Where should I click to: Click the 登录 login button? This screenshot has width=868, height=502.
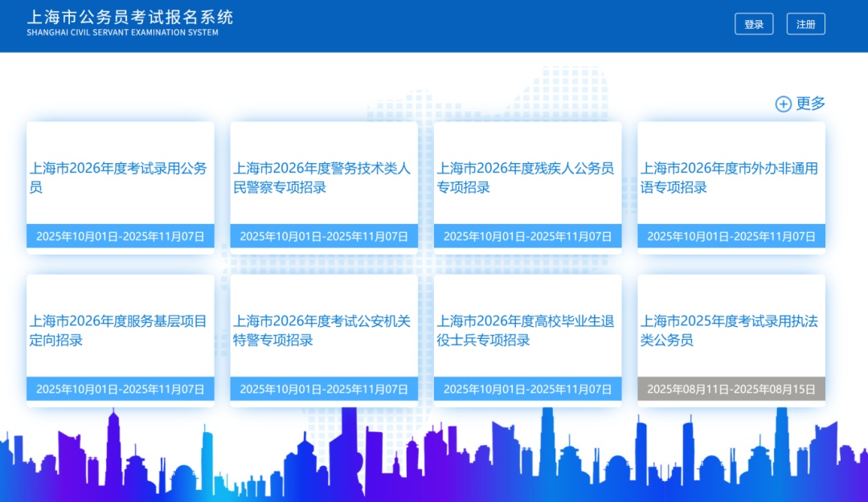753,24
